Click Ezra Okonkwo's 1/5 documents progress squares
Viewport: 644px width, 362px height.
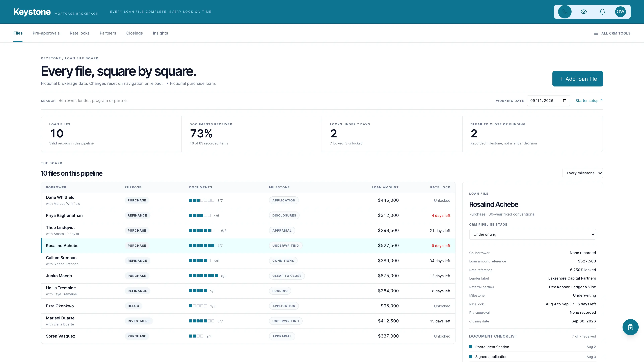(x=198, y=306)
